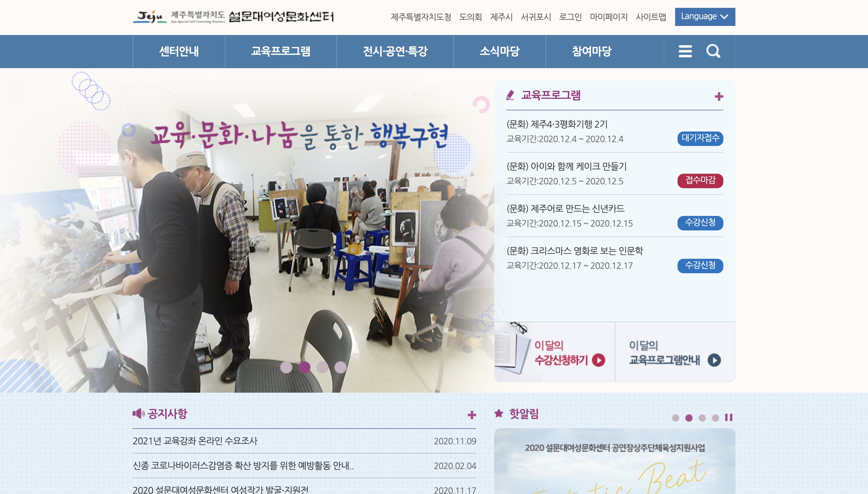Click the Jeju logo in the header

click(x=149, y=16)
